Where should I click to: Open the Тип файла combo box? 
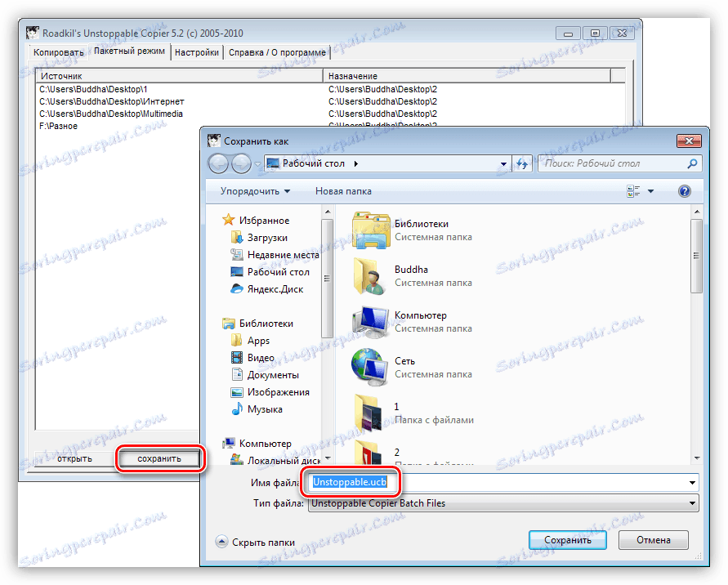(503, 503)
